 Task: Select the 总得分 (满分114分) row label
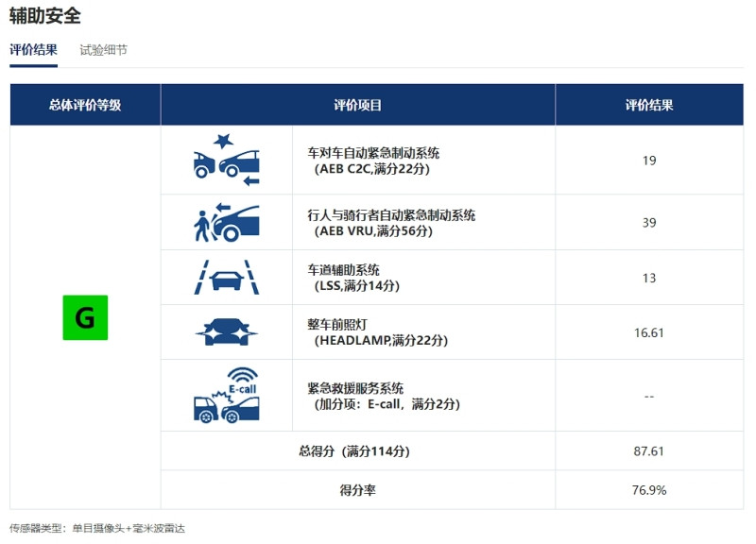click(x=354, y=451)
